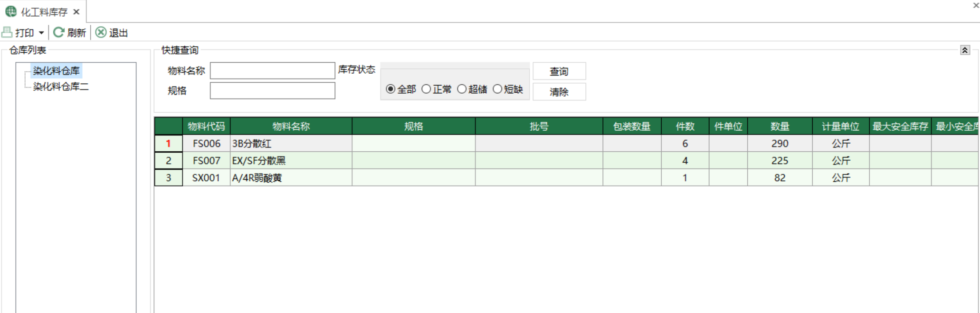
Task: Click the 刷新 toolbar label
Action: coord(76,33)
